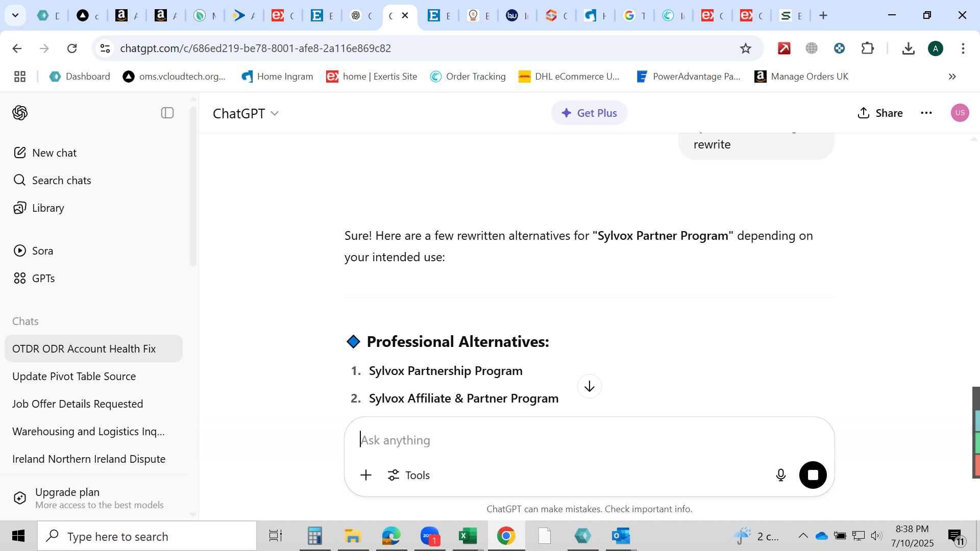The width and height of the screenshot is (980, 551).
Task: Open Task View from the taskbar
Action: (276, 536)
